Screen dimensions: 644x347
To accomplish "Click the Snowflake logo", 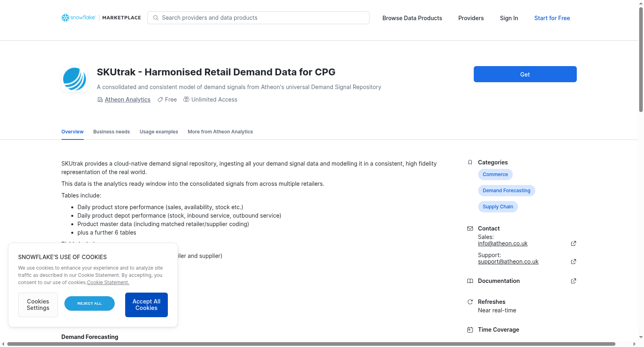I will click(78, 18).
